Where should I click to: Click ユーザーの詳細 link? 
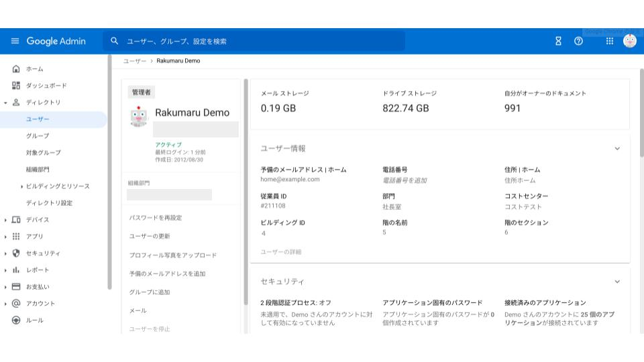click(281, 252)
